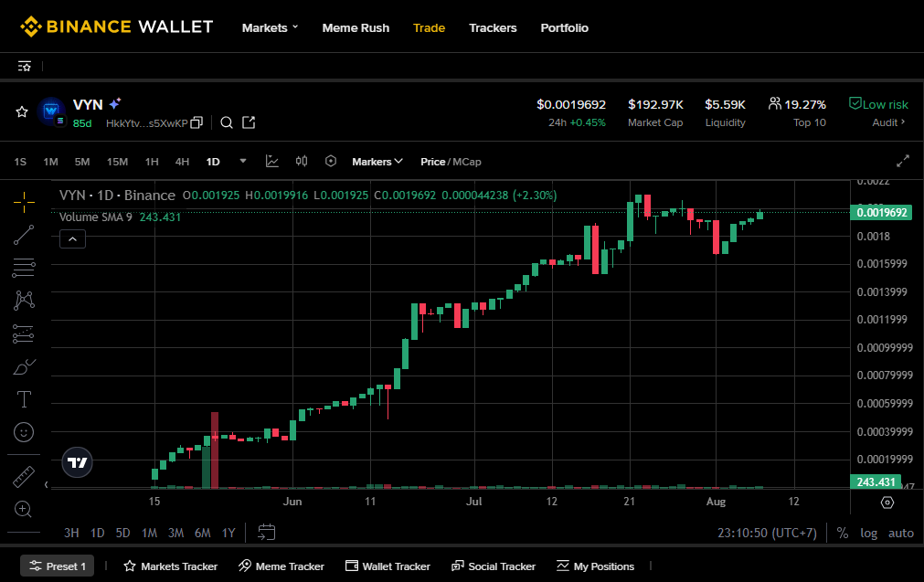Expand more timeframes dropdown arrow
This screenshot has width=924, height=582.
point(243,161)
